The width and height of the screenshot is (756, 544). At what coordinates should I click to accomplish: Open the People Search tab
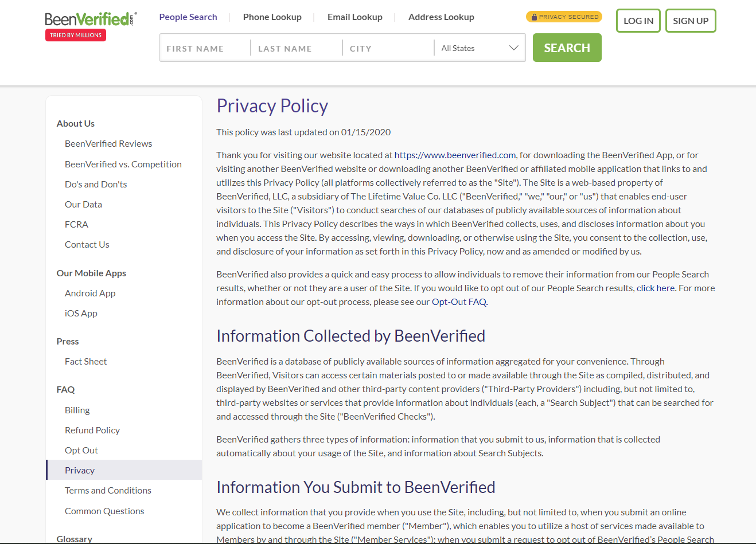[188, 17]
